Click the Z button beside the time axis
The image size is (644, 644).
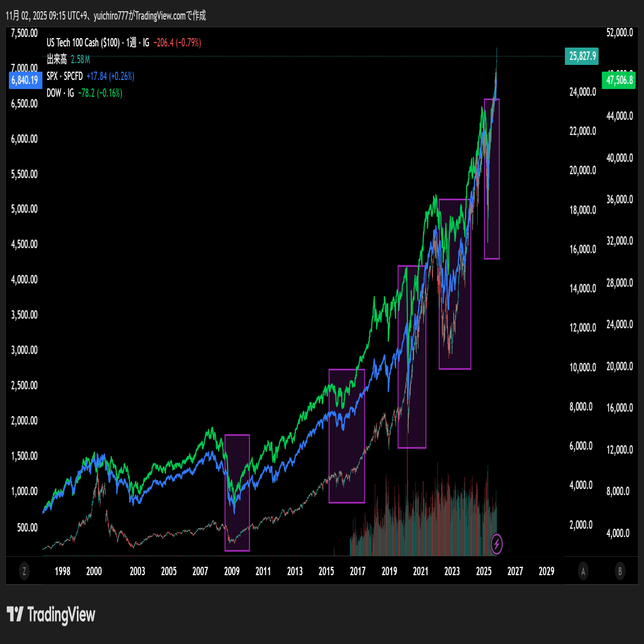[24, 571]
